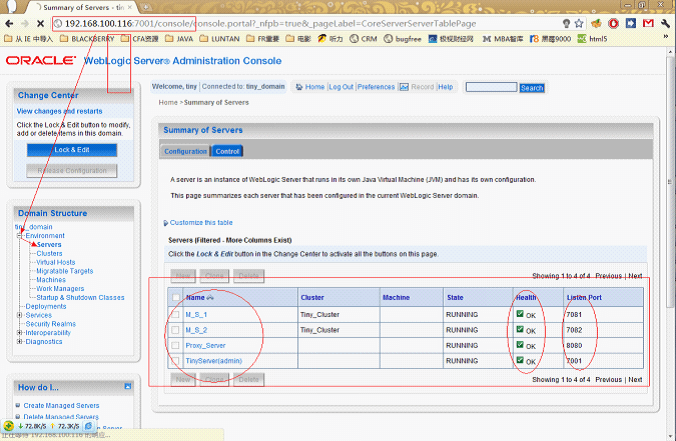Click in the console search field
The width and height of the screenshot is (676, 441).
491,88
